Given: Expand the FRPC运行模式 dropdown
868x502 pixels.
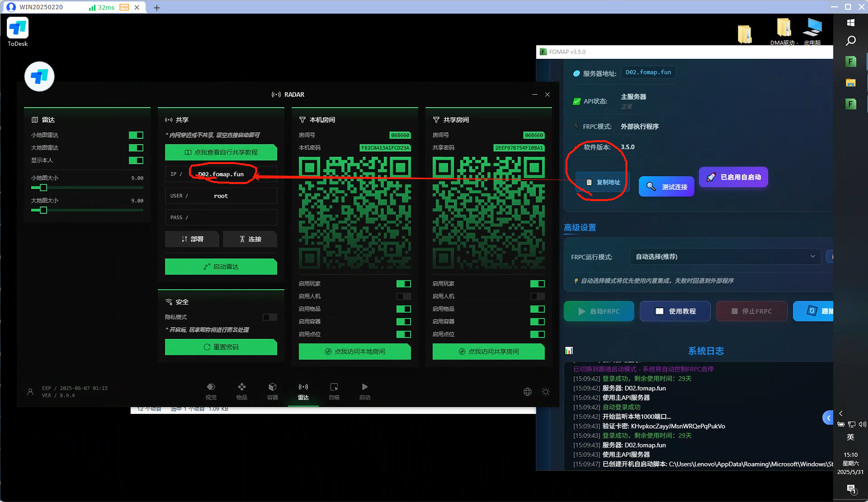Looking at the screenshot, I should point(724,257).
